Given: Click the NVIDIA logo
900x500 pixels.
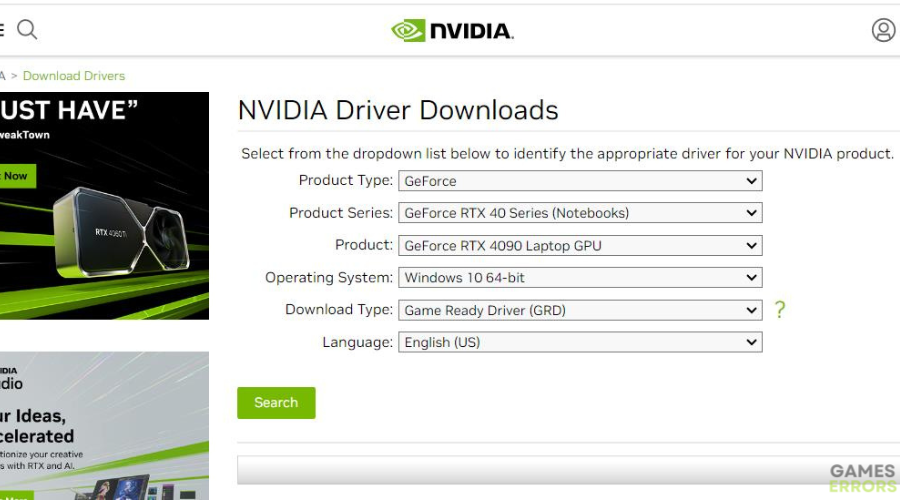Looking at the screenshot, I should (452, 30).
